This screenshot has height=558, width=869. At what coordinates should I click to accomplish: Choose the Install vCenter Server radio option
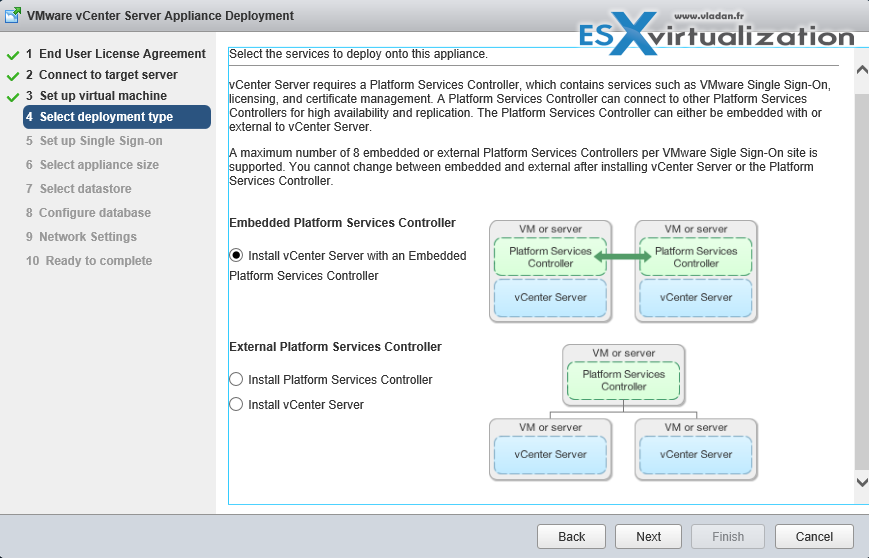pyautogui.click(x=236, y=405)
